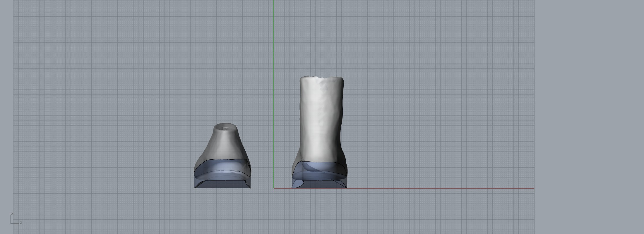Click the origin where red and green axes meet
The image size is (644, 234).
[x=274, y=188]
